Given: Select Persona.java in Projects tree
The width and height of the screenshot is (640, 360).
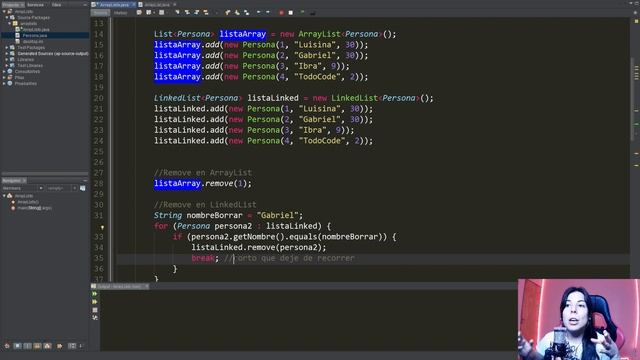Looking at the screenshot, I should [36, 36].
